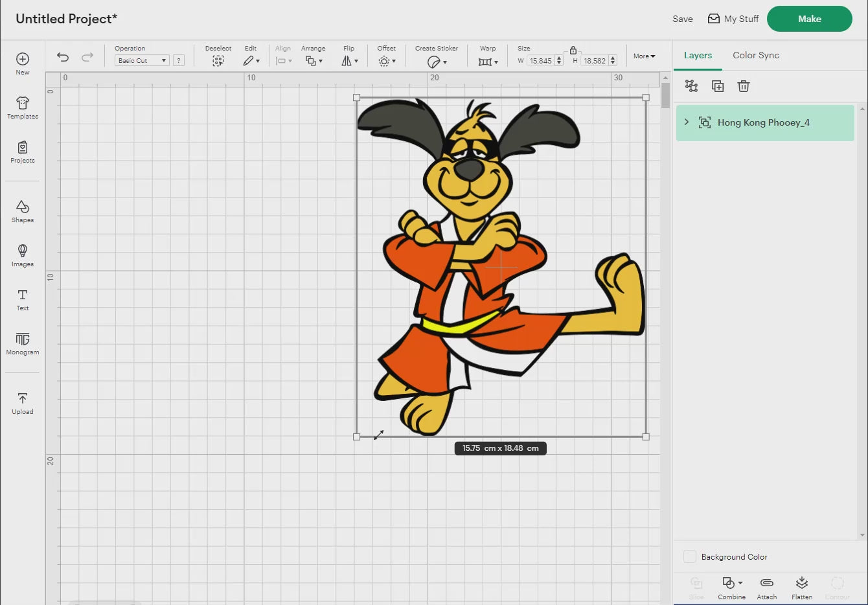
Task: Click the top-right selection handle
Action: click(646, 98)
